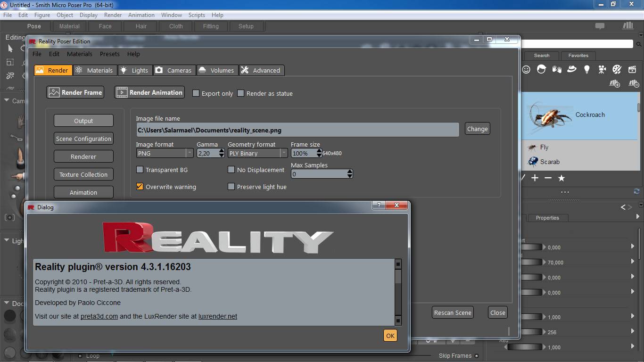Switch to the Cameras tab in Reality

174,70
